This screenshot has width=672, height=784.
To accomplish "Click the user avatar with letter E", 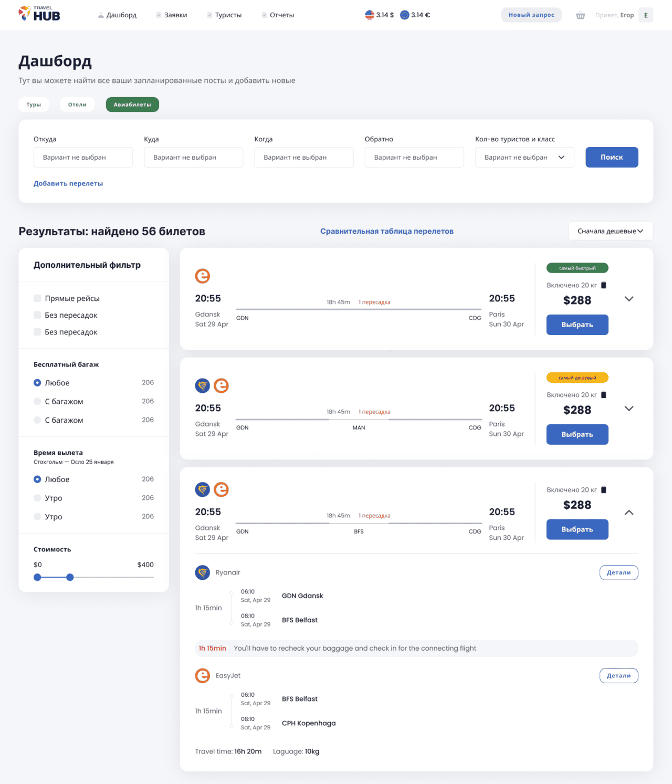I will click(x=646, y=15).
